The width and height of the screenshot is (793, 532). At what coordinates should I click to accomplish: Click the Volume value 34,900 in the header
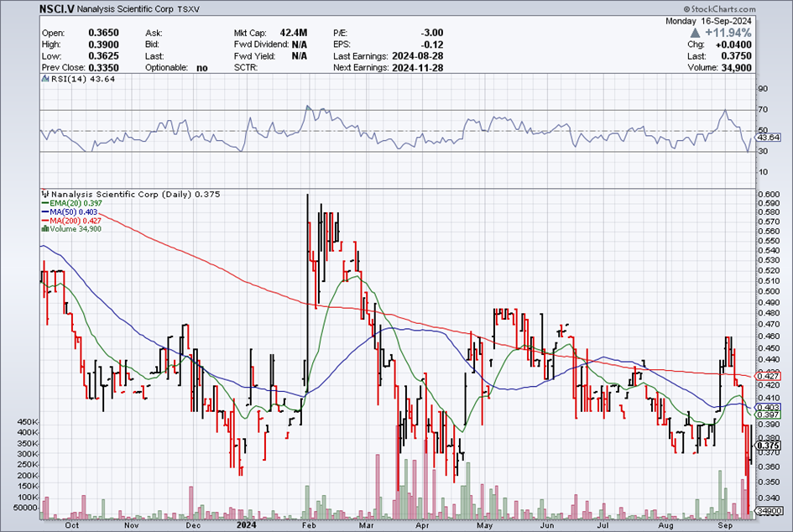point(736,68)
